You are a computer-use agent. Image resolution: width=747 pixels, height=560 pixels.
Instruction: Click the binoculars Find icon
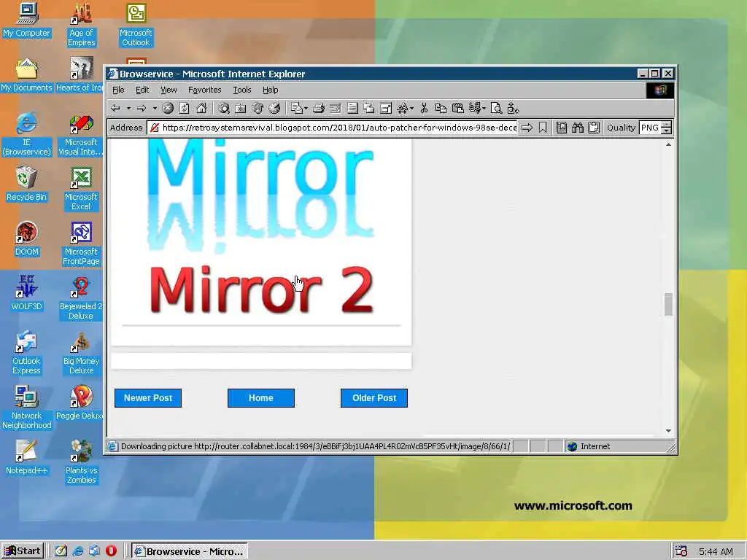(x=578, y=128)
